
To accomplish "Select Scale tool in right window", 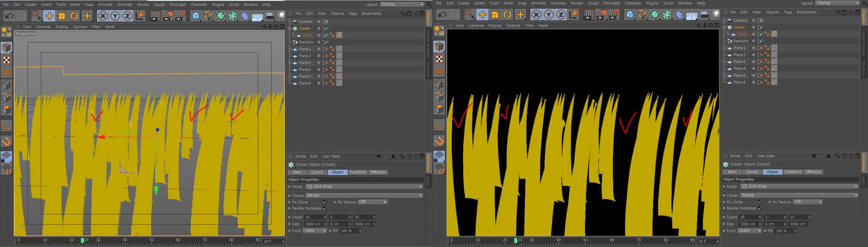I will point(495,15).
